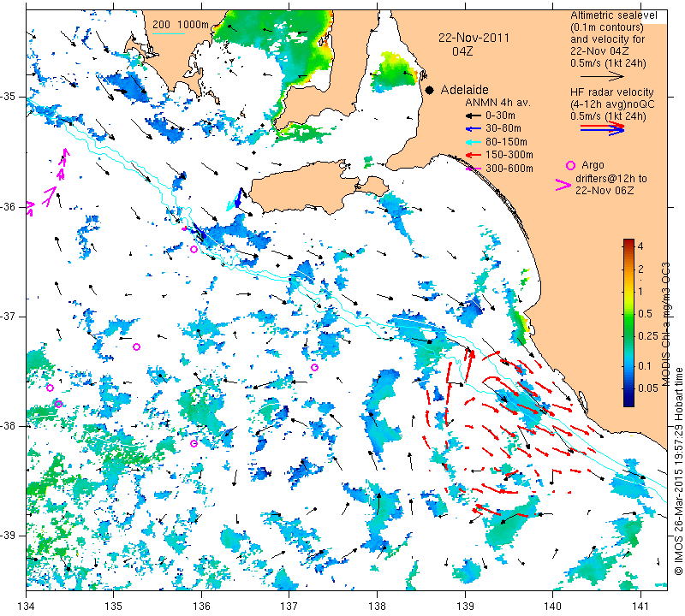This screenshot has width=685, height=616.
Task: Click the cyan 200 1000m contour legend line
Action: (169, 33)
